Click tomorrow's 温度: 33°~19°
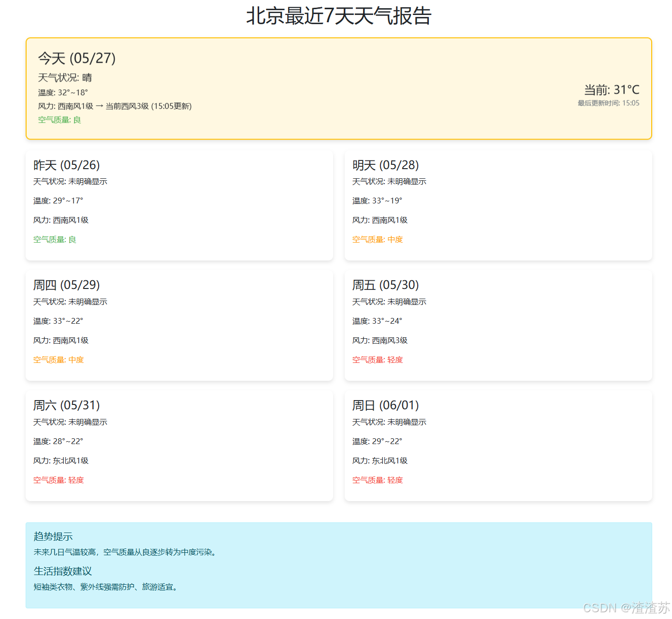The height and width of the screenshot is (619, 672). click(377, 201)
